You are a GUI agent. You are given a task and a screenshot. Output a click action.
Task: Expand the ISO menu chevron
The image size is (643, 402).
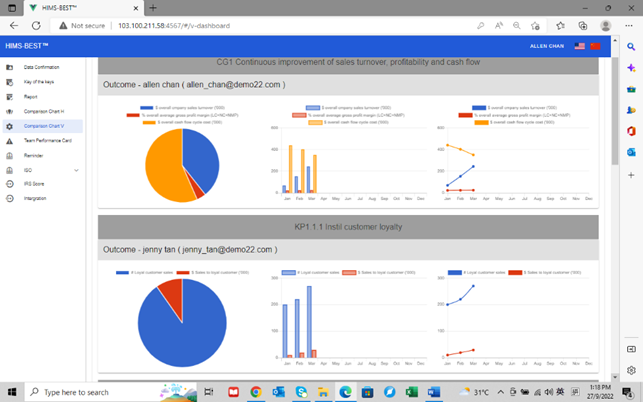(76, 170)
